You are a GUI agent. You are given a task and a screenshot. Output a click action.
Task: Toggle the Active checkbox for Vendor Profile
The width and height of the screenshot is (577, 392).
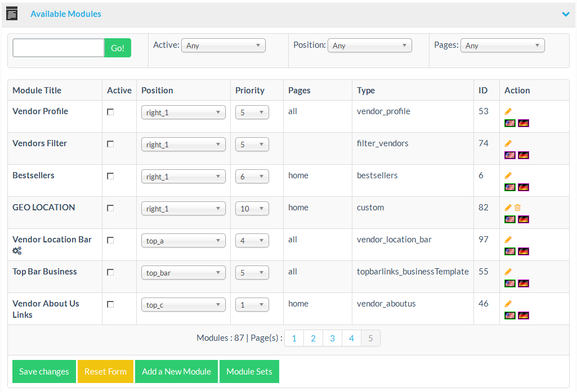pyautogui.click(x=110, y=112)
